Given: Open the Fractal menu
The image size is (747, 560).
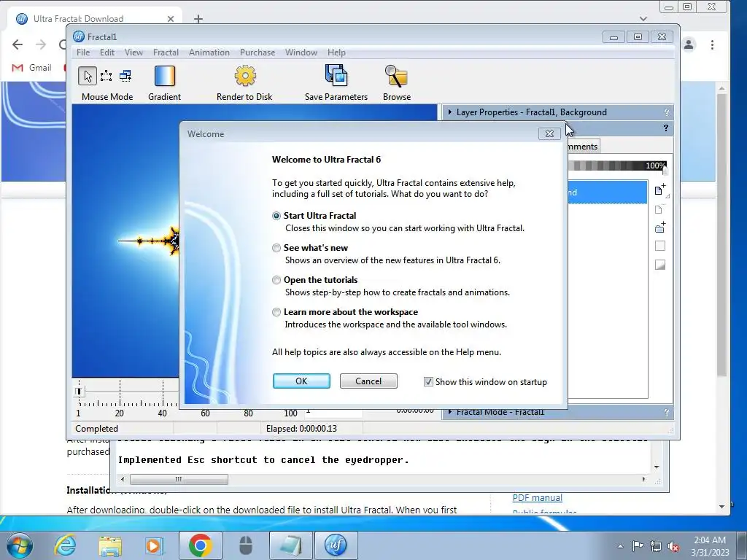Looking at the screenshot, I should click(x=166, y=52).
